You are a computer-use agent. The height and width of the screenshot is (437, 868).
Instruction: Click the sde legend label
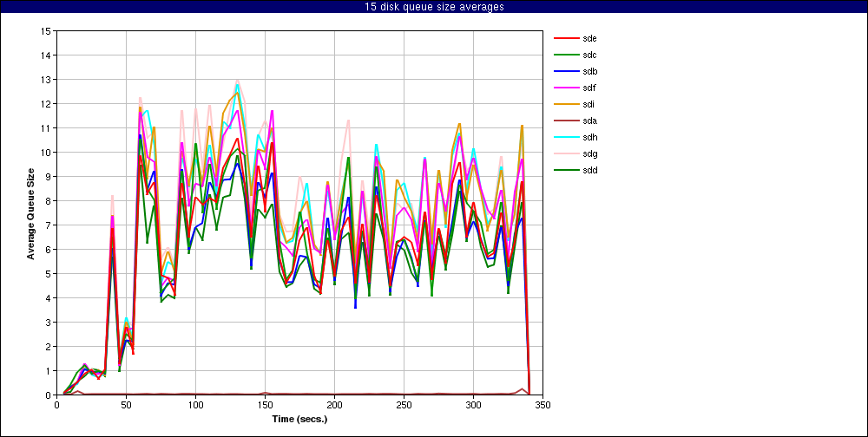pyautogui.click(x=589, y=38)
